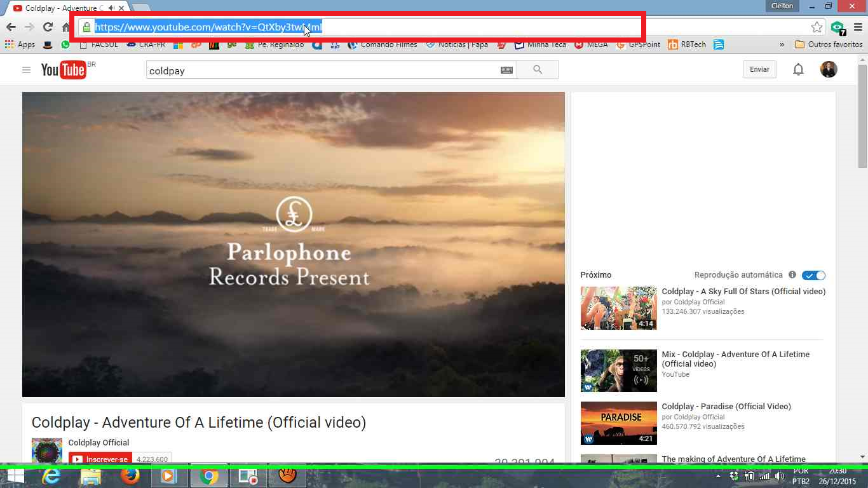The image size is (868, 488).
Task: Open the Apps bookmarks shortcut
Action: click(20, 44)
